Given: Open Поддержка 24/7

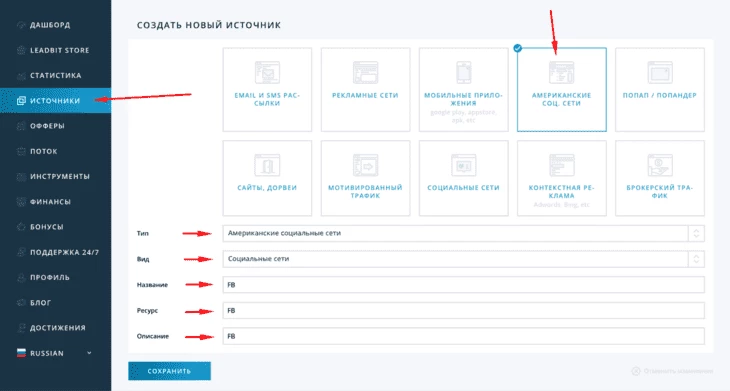Looking at the screenshot, I should (x=55, y=252).
